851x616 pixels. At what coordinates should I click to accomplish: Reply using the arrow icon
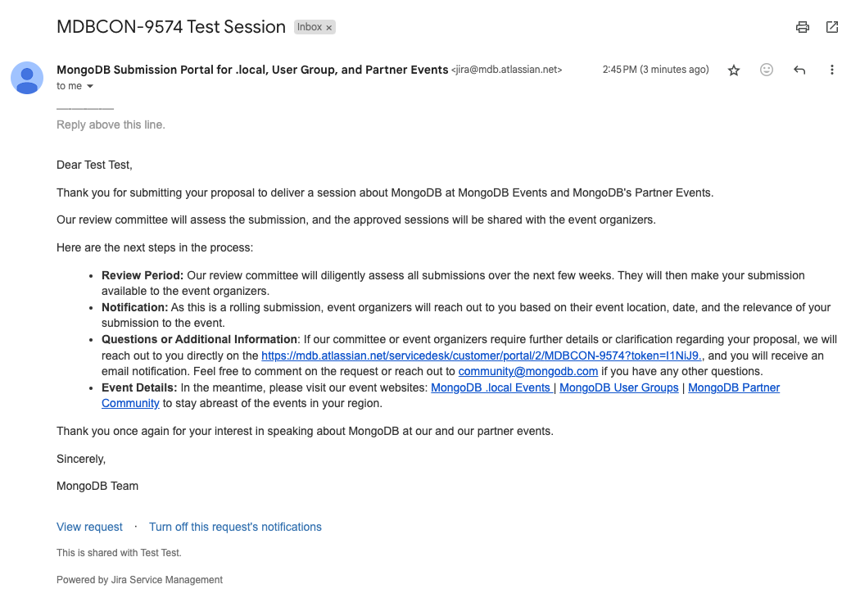tap(799, 70)
